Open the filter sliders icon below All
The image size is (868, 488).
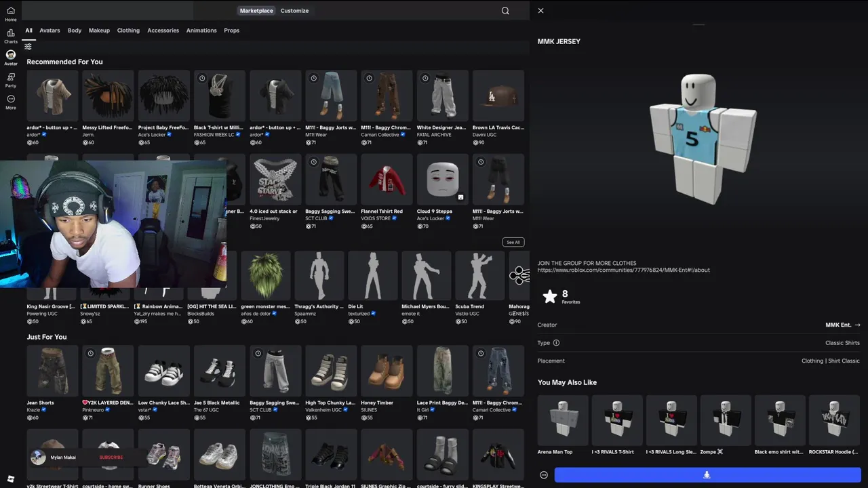point(28,47)
